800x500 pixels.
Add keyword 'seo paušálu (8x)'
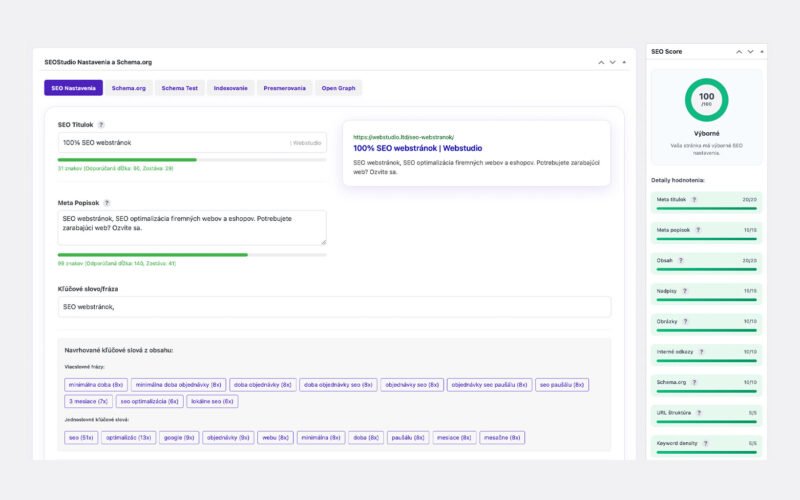[x=562, y=385]
